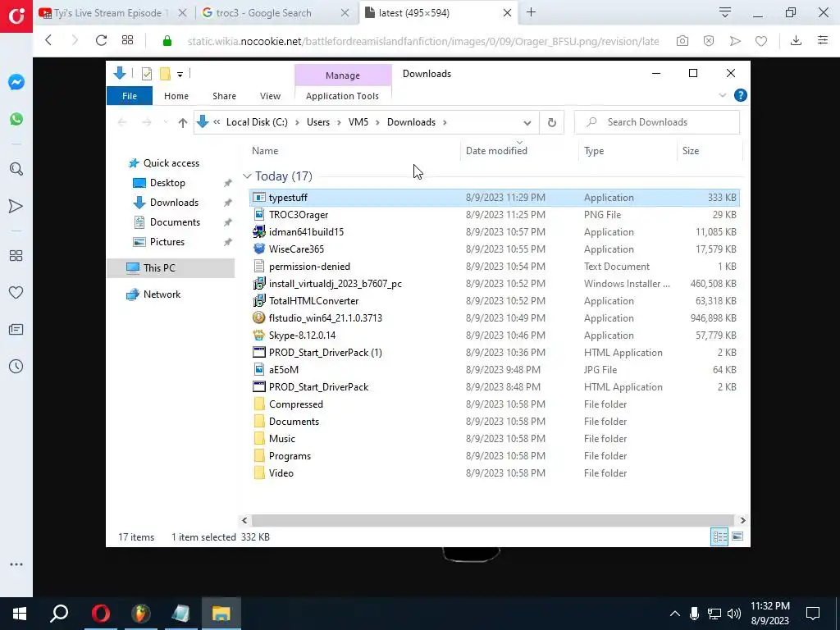
Task: Expand the address bar history dropdown
Action: (527, 123)
